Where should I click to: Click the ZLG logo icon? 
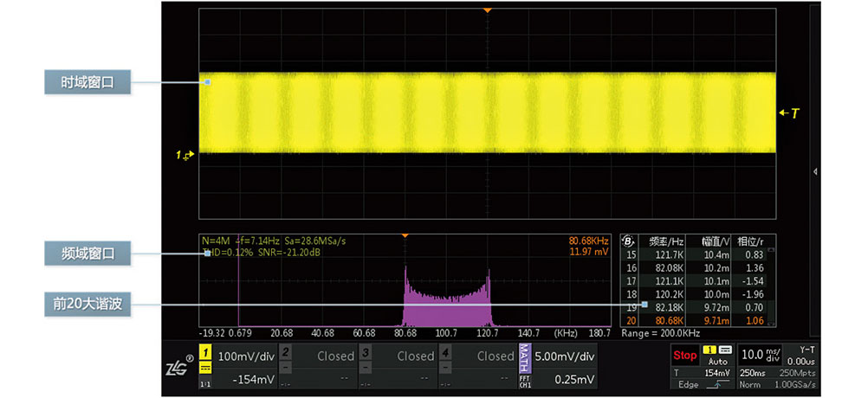coord(178,368)
